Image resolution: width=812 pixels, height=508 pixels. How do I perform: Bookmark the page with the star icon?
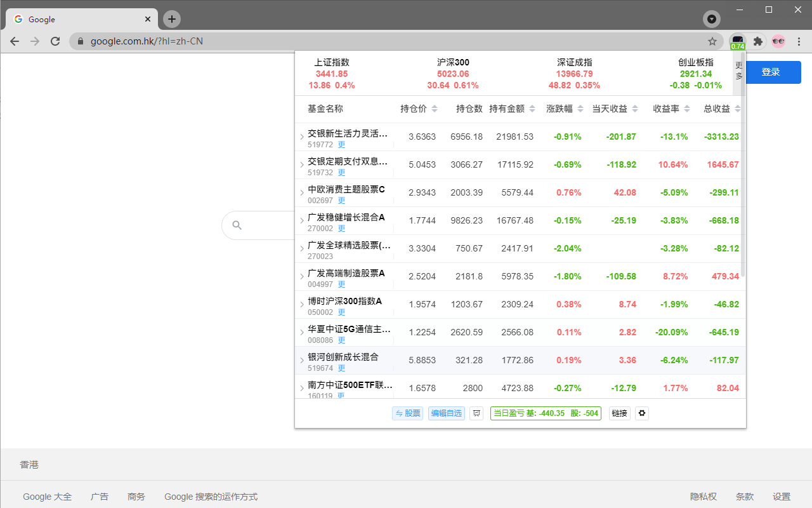pyautogui.click(x=712, y=41)
